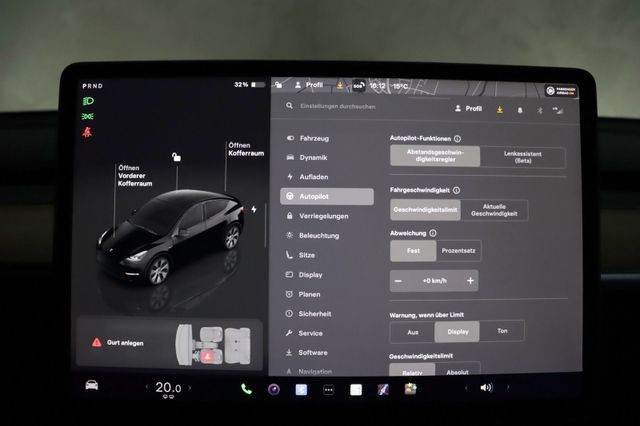Image resolution: width=640 pixels, height=426 pixels.
Task: Select Abstandsgeschwindigkeitsregler autopilot option
Action: [x=434, y=157]
